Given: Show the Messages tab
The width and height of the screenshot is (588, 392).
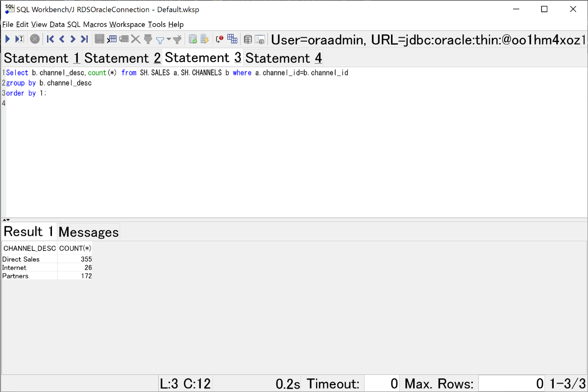Looking at the screenshot, I should 89,232.
